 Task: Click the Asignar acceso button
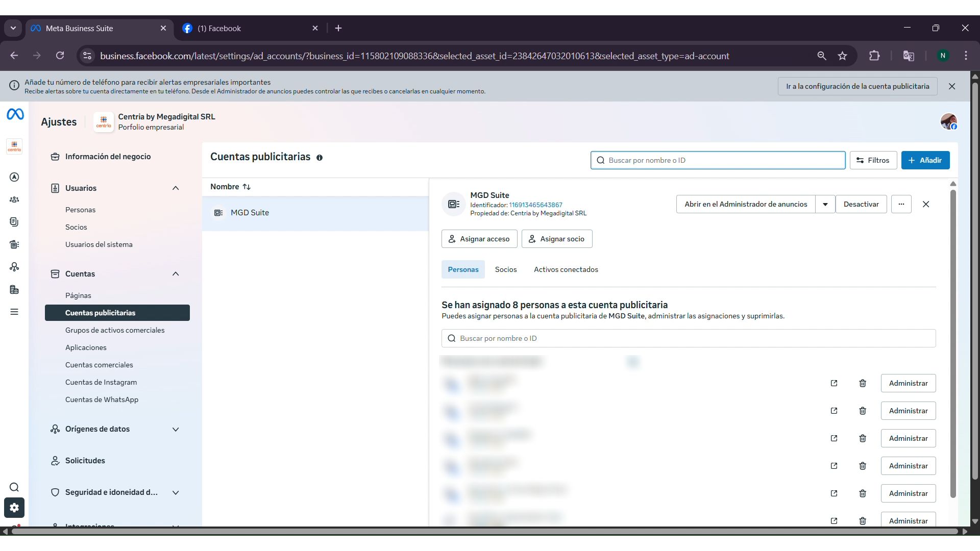tap(479, 239)
